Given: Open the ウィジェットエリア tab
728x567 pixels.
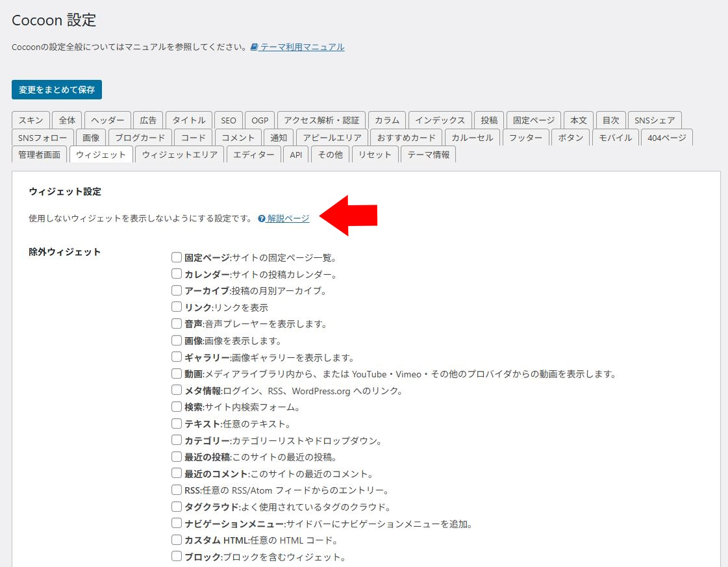Looking at the screenshot, I should pos(180,155).
